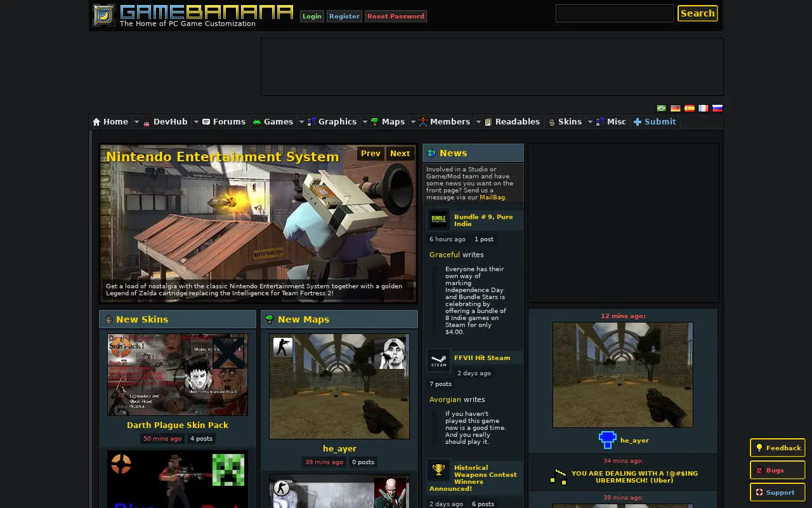Open the dropdown arrow after Graphics

(365, 122)
